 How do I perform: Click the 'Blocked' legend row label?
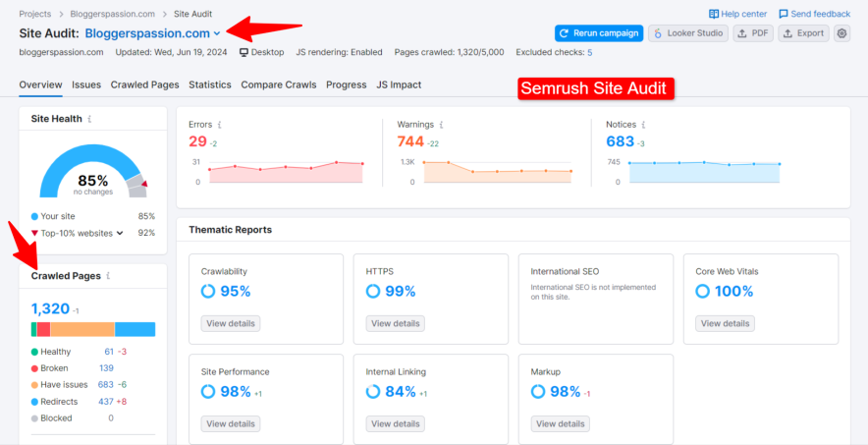click(x=57, y=417)
